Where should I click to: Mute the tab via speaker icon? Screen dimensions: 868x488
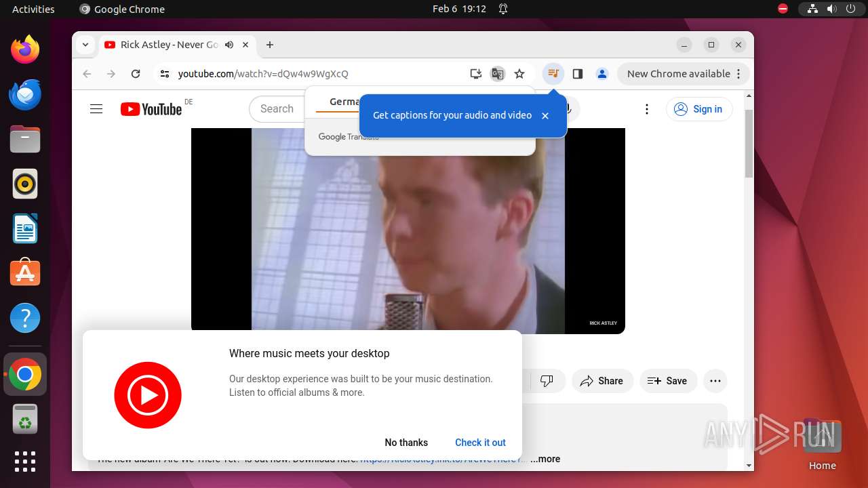click(x=229, y=45)
